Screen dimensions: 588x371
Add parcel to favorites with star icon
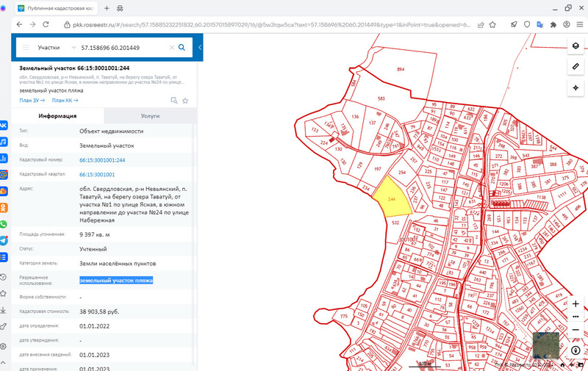click(185, 101)
